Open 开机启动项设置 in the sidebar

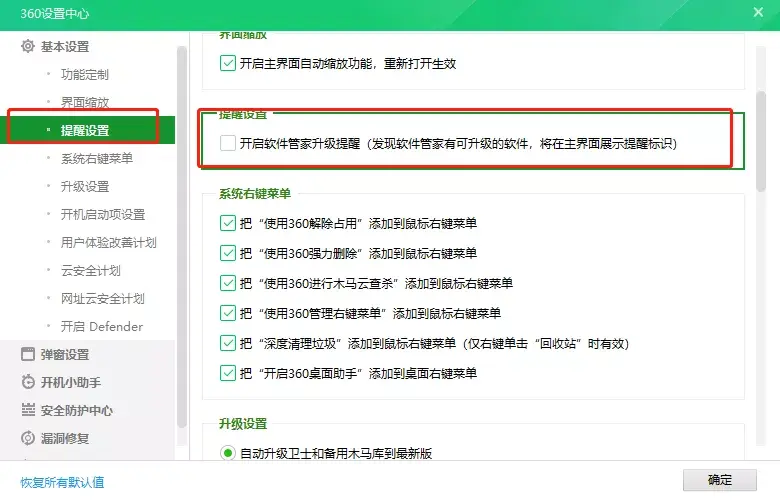(x=102, y=214)
